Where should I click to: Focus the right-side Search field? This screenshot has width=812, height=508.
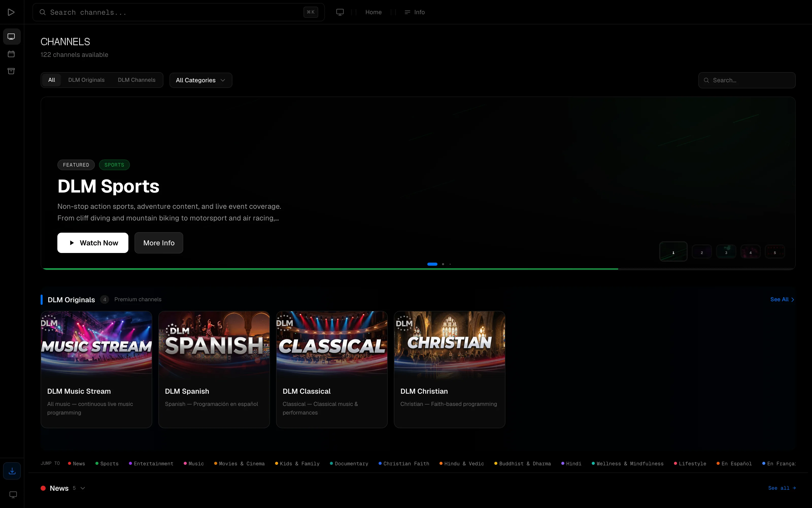747,80
